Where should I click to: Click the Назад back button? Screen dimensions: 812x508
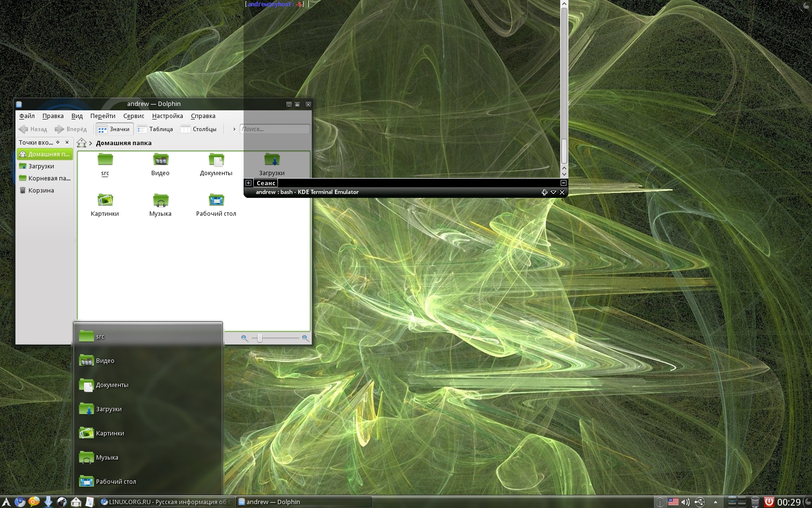(x=33, y=129)
